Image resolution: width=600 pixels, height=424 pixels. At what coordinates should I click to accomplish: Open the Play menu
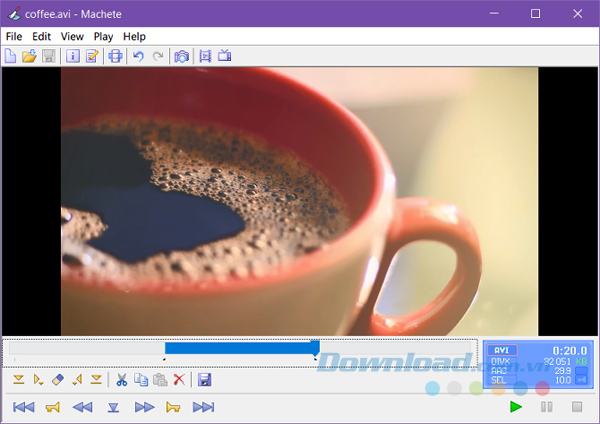click(x=103, y=36)
